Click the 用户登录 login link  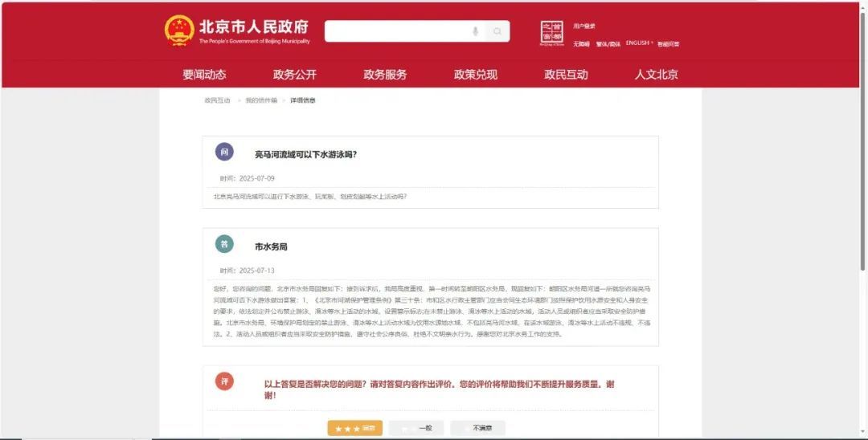(x=584, y=26)
